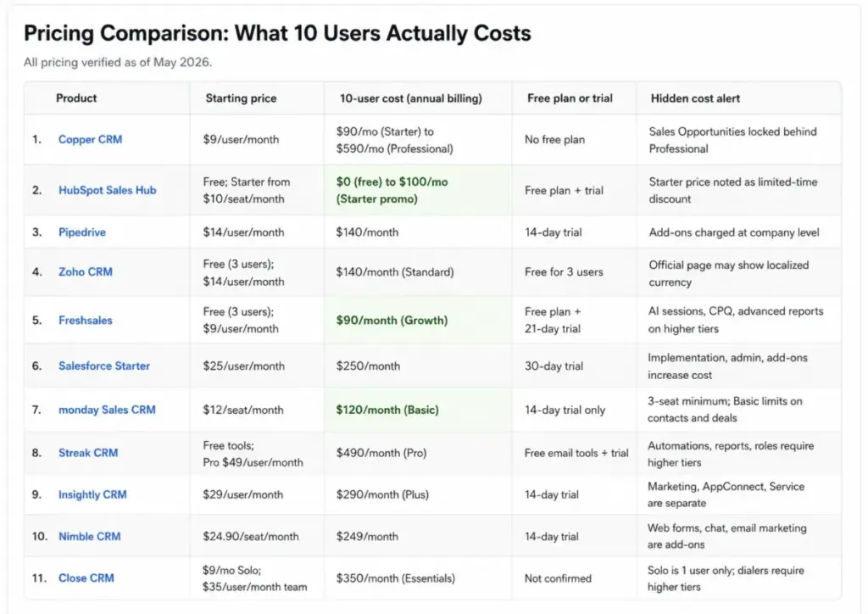Select 'Marketing, AppConnect, Service are separate' text
This screenshot has height=614, width=868.
pos(726,494)
